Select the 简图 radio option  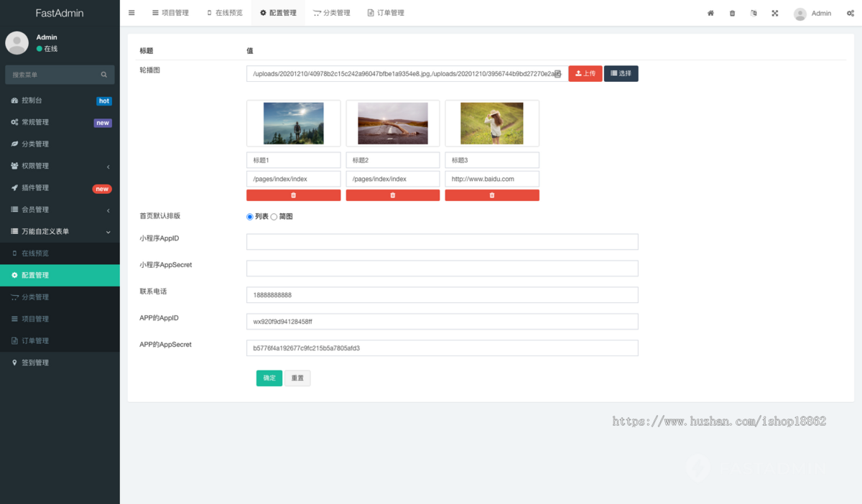274,217
